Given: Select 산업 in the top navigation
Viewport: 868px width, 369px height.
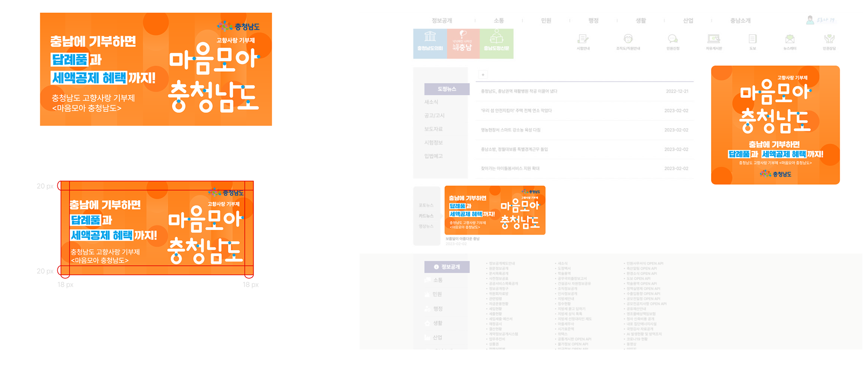Looking at the screenshot, I should pos(688,20).
